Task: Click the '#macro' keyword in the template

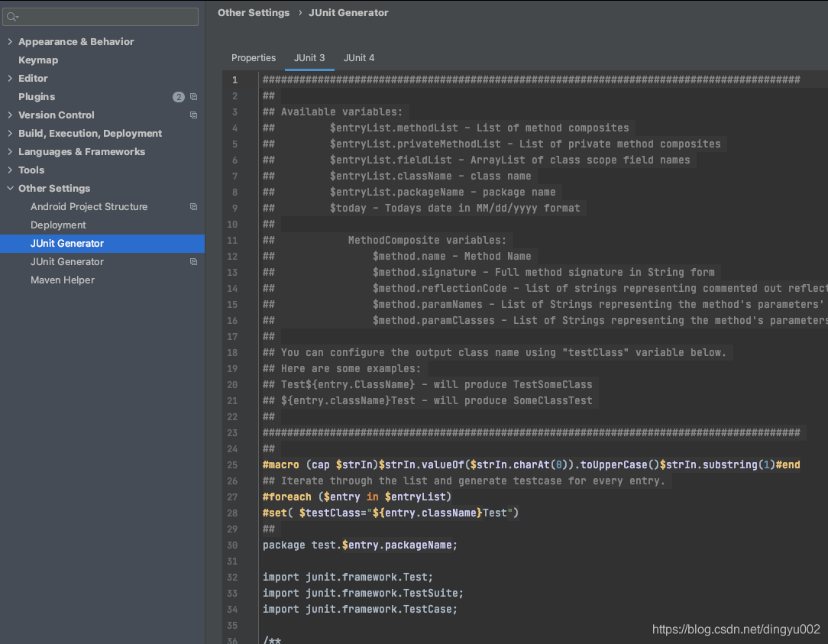Action: coord(281,465)
